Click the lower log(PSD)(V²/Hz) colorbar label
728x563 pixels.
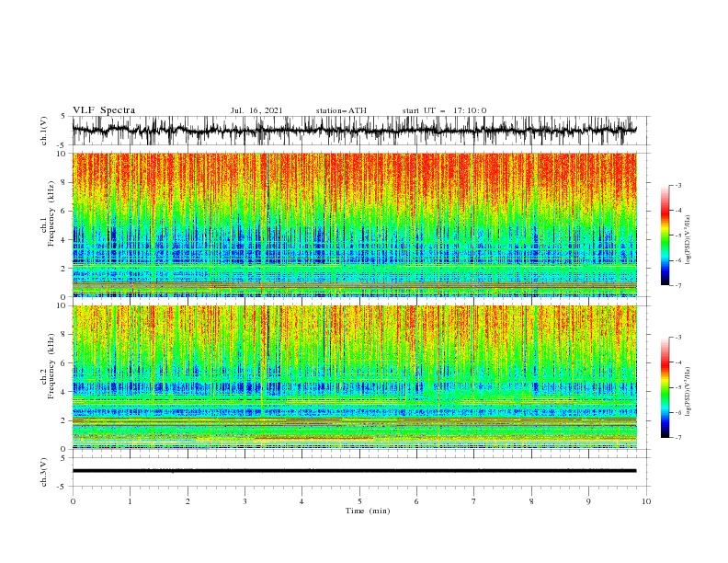coord(688,391)
